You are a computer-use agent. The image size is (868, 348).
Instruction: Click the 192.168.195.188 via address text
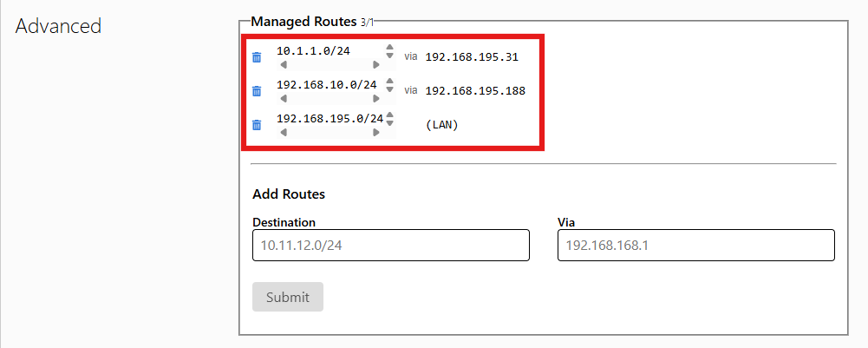pos(475,90)
